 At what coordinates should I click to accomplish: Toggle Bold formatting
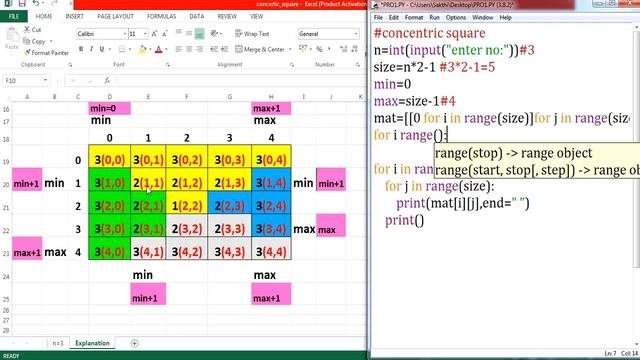pyautogui.click(x=81, y=49)
